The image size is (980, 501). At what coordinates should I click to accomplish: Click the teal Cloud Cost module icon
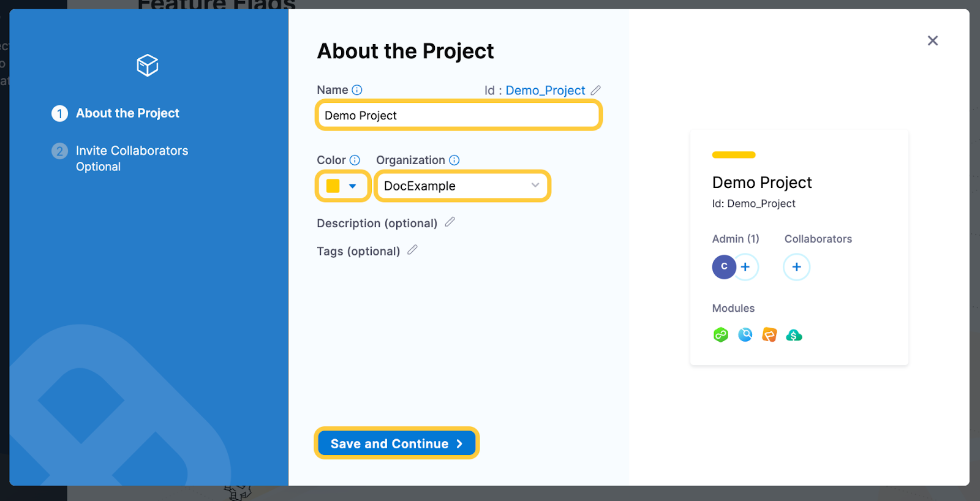(x=794, y=335)
